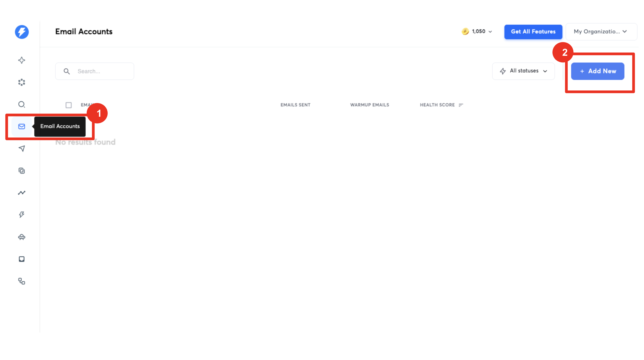
Task: Toggle the select-all checkbox in table header
Action: tap(68, 105)
